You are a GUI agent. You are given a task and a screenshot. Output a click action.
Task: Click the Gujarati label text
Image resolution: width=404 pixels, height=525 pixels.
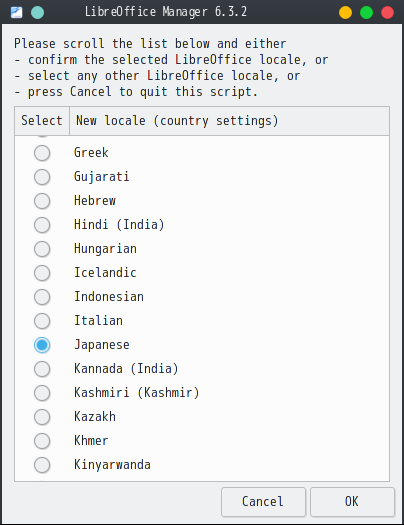click(101, 176)
